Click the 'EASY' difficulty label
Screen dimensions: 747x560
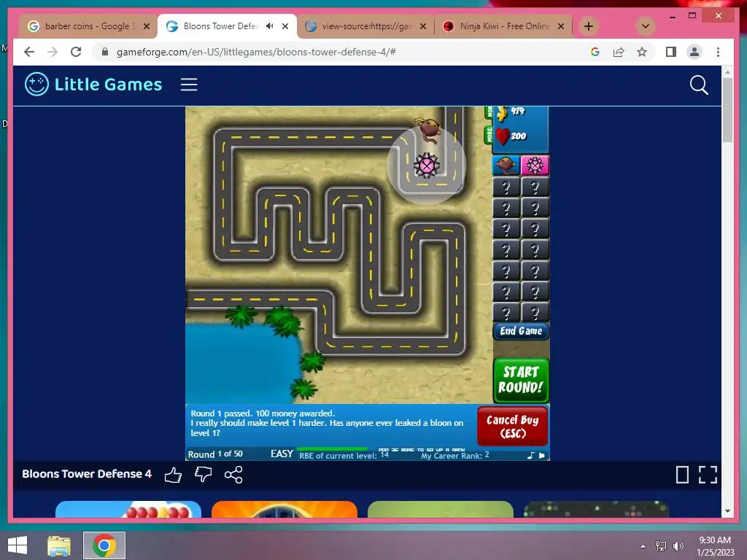click(282, 454)
